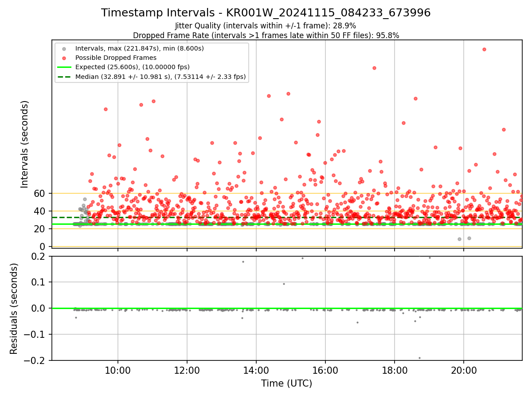The height and width of the screenshot is (399, 532).
Task: Select the 'Dropped Frame Rate' subtitle line
Action: 266,35
